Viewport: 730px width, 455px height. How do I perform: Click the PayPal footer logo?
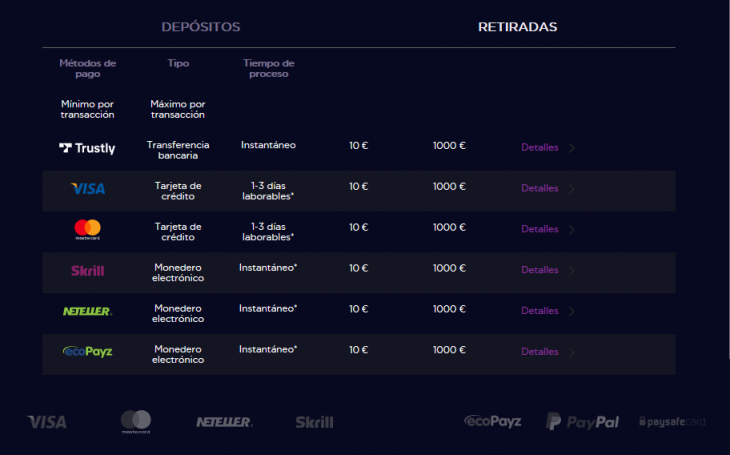[x=582, y=422]
